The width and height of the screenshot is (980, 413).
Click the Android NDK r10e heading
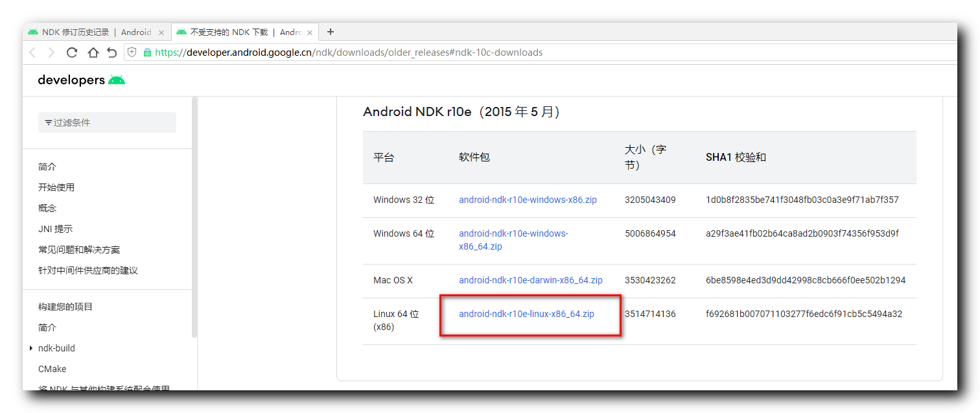(x=461, y=112)
